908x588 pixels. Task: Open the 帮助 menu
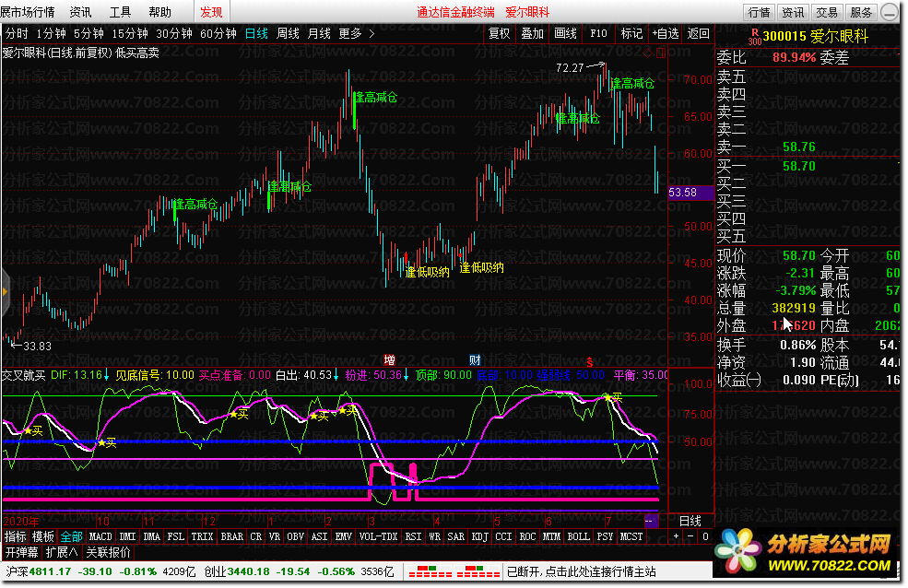(x=159, y=12)
